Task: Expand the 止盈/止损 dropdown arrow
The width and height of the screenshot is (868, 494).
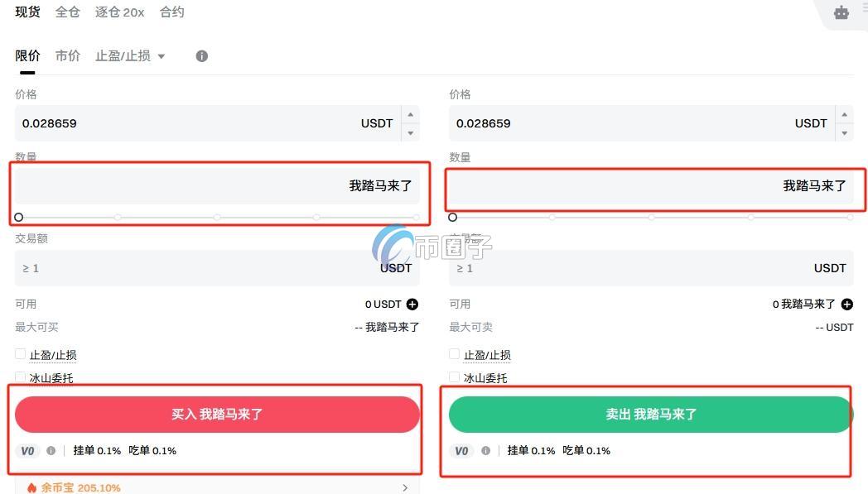Action: [160, 55]
